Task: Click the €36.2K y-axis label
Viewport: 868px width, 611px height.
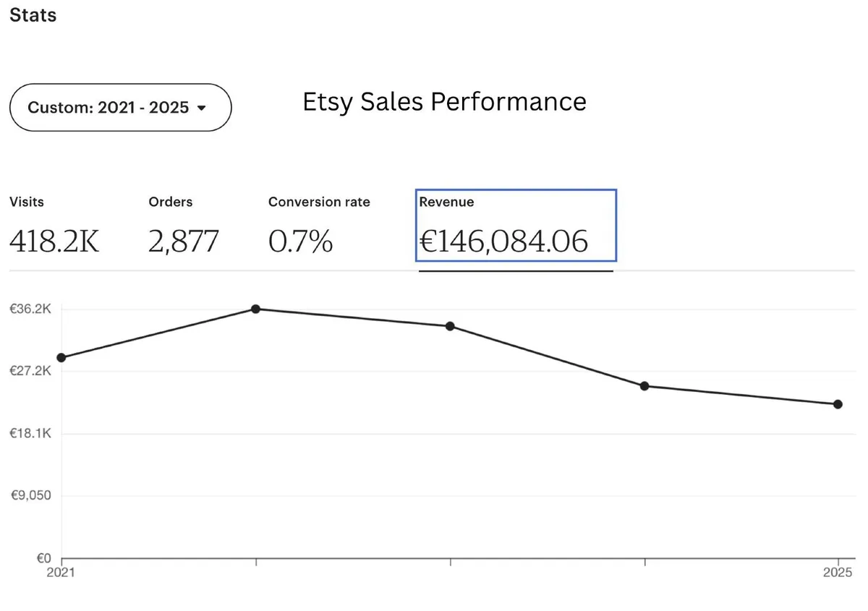Action: pyautogui.click(x=30, y=309)
